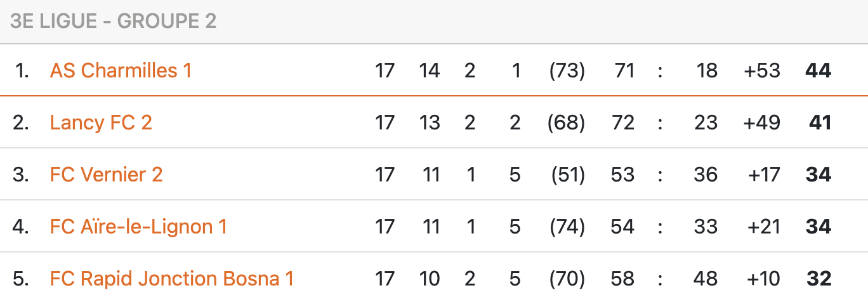Click Lancy FC 2 points total 41
This screenshot has width=868, height=302.
pyautogui.click(x=820, y=122)
